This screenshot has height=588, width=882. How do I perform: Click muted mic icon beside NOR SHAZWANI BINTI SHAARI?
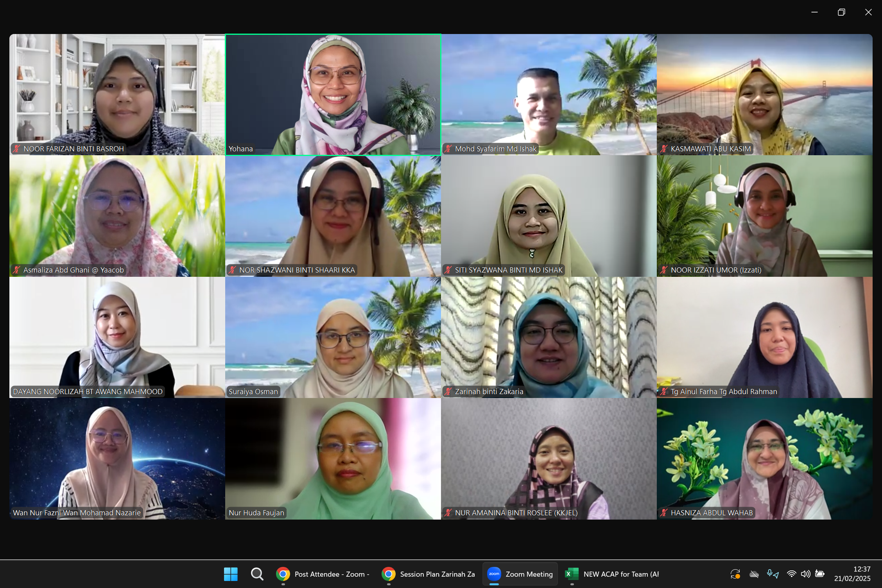232,270
